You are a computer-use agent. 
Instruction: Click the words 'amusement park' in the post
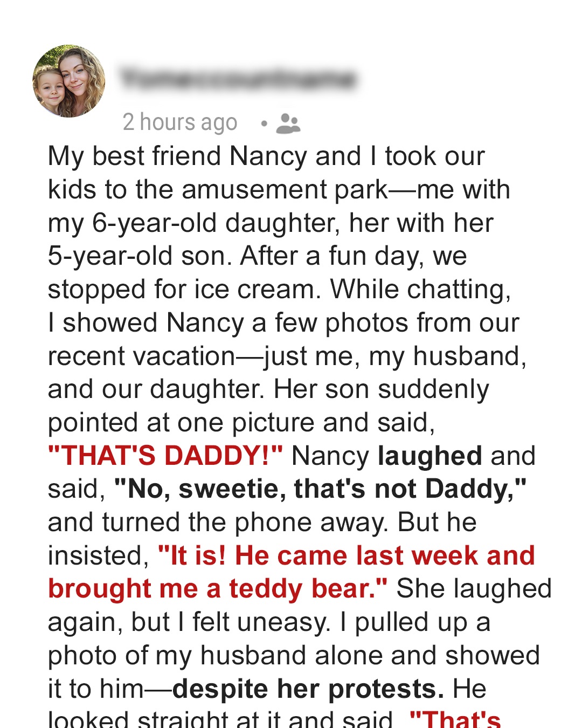click(285, 190)
